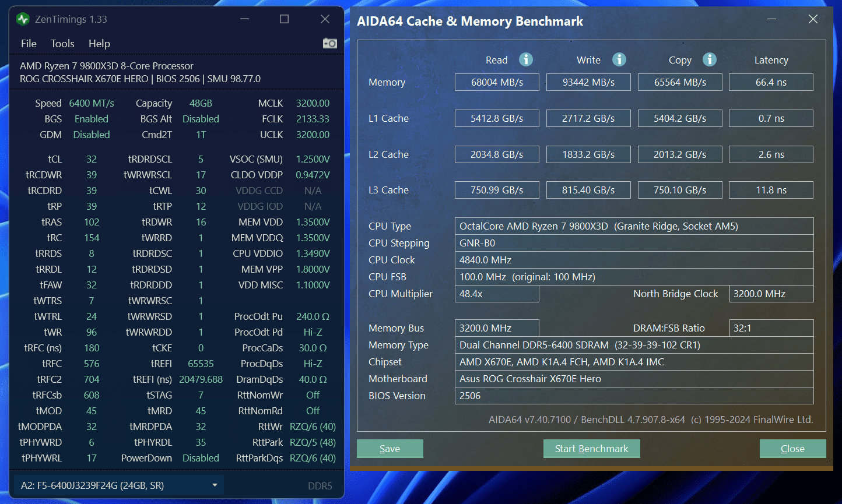Screen dimensions: 842x504
Task: Maximize the ZenTimings window
Action: click(285, 19)
